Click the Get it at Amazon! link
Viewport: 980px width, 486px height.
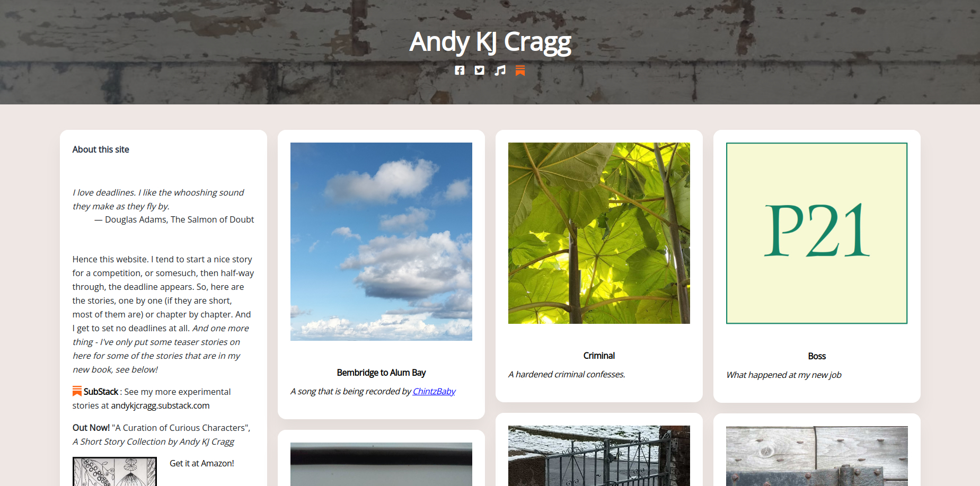[x=201, y=463]
